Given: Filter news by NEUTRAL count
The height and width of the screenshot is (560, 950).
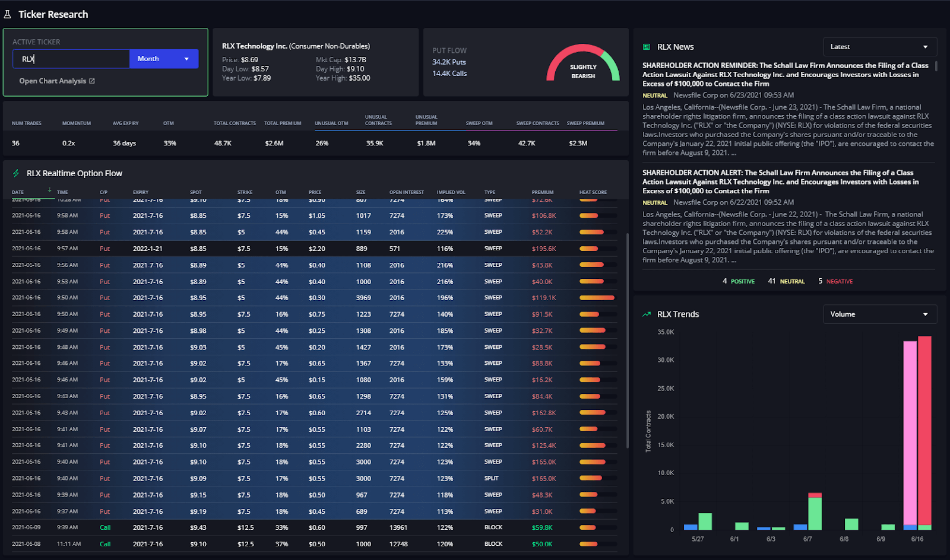Looking at the screenshot, I should (786, 281).
